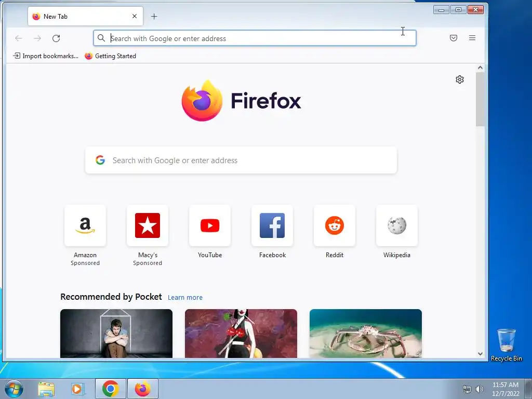This screenshot has height=399, width=532.
Task: Open Getting Started bookmark
Action: click(110, 56)
